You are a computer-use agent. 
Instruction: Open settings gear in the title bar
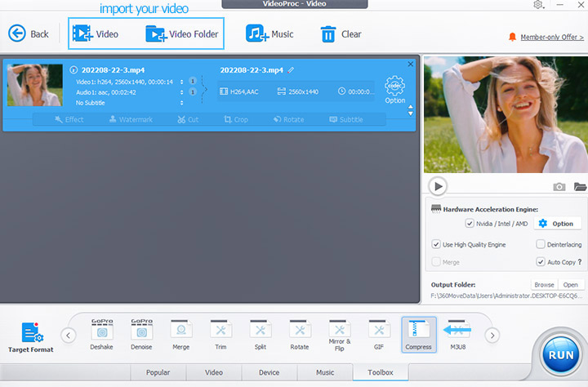538,5
